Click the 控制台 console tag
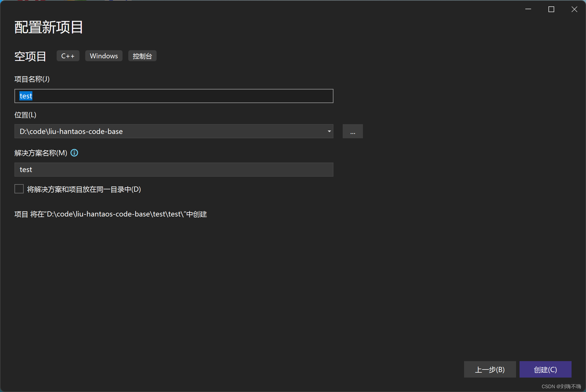 [x=142, y=56]
